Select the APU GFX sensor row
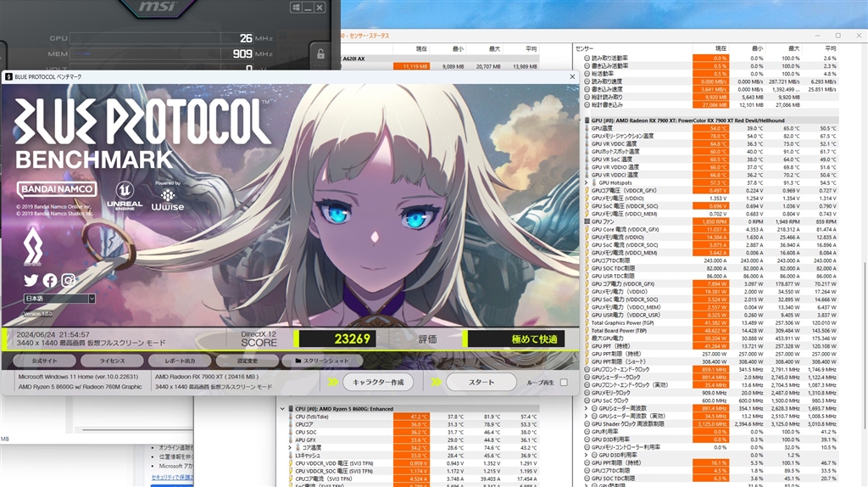The height and width of the screenshot is (487, 868). pyautogui.click(x=413, y=439)
